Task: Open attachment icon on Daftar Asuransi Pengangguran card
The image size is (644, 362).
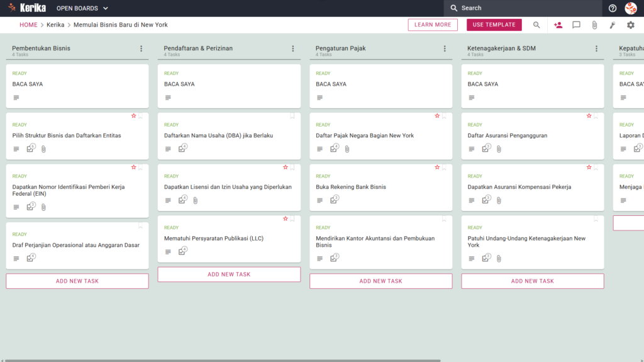Action: tap(499, 149)
